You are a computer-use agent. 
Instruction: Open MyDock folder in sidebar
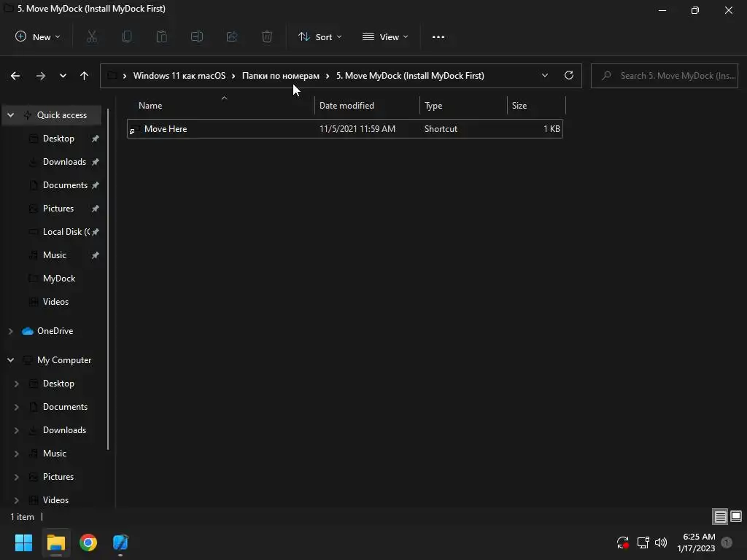(58, 279)
